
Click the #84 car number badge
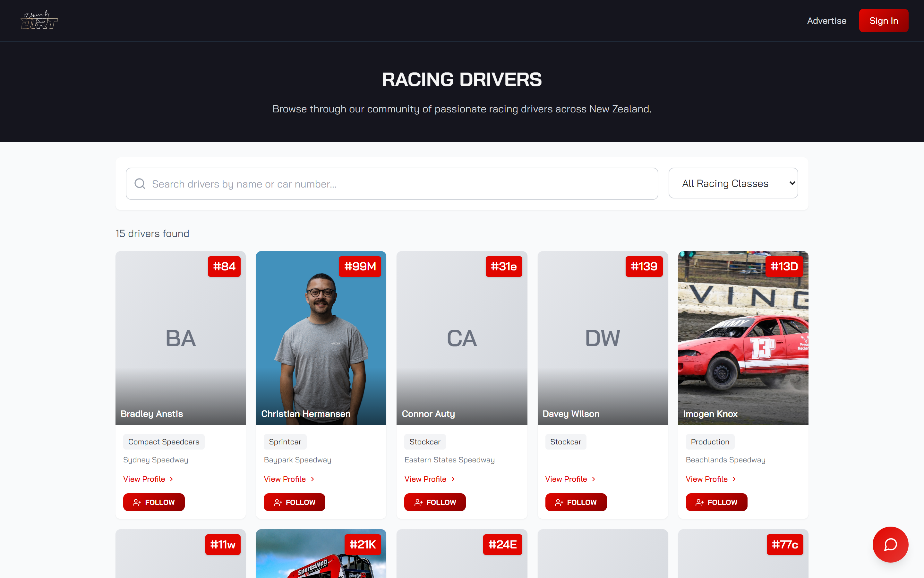coord(224,267)
